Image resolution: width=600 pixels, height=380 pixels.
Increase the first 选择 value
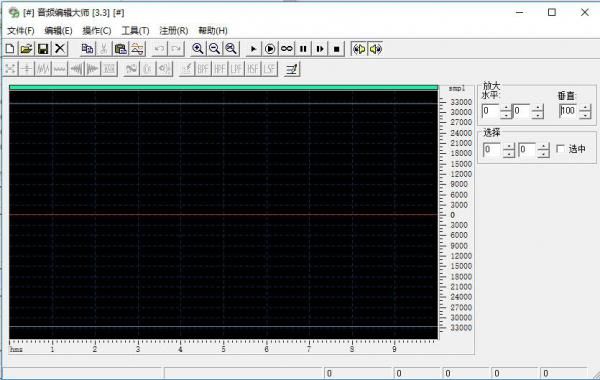509,146
